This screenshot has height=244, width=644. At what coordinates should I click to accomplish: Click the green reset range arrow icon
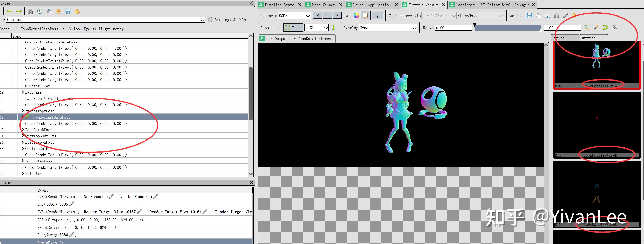pyautogui.click(x=605, y=28)
